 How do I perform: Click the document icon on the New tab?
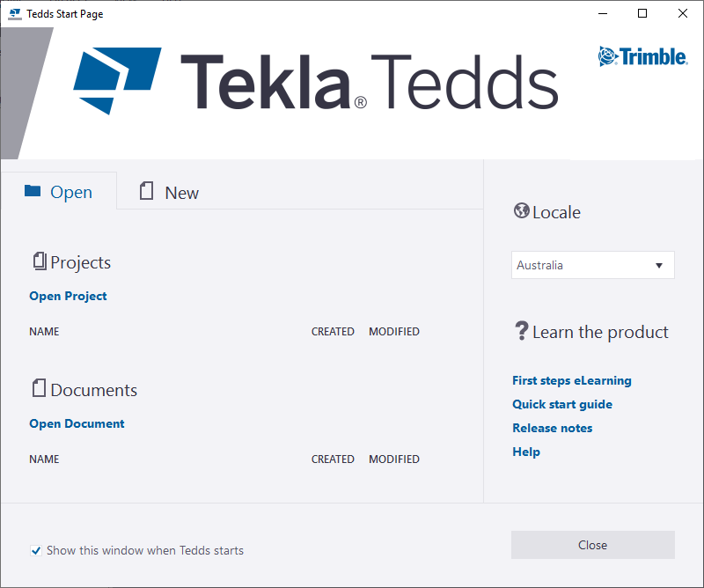click(146, 191)
